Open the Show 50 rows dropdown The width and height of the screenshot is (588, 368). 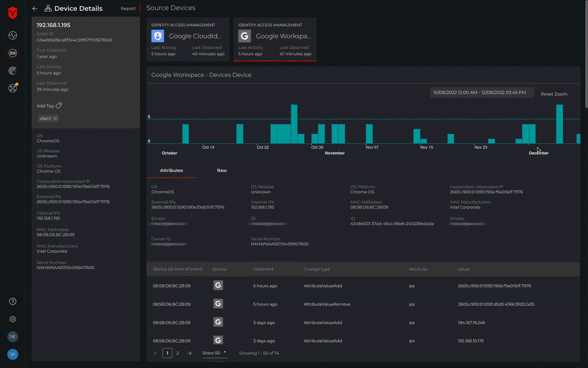(214, 353)
